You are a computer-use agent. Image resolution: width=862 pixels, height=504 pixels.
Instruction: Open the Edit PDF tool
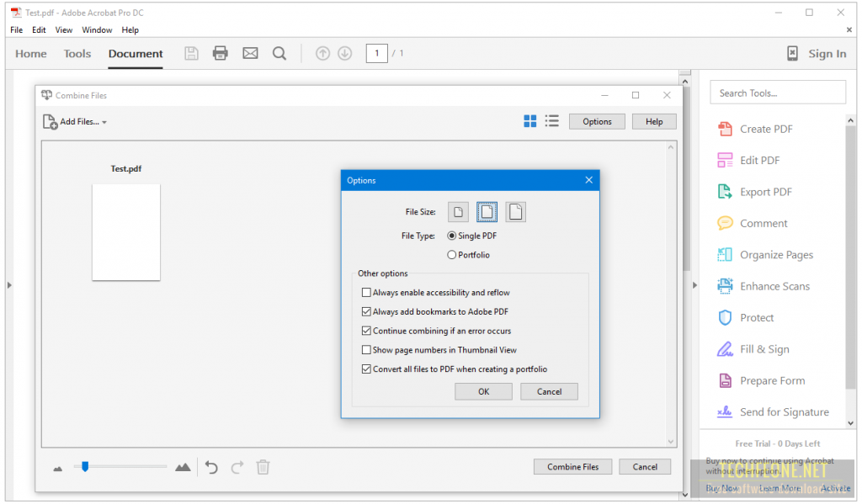tap(748, 161)
